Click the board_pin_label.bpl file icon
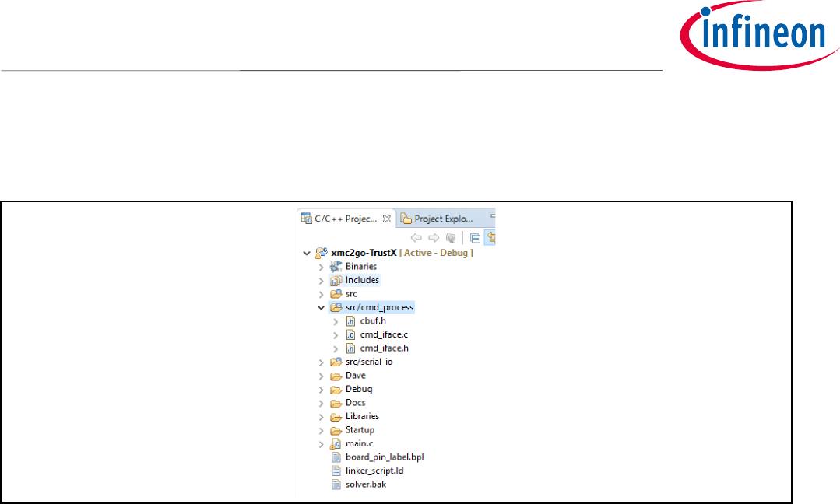 pos(336,457)
